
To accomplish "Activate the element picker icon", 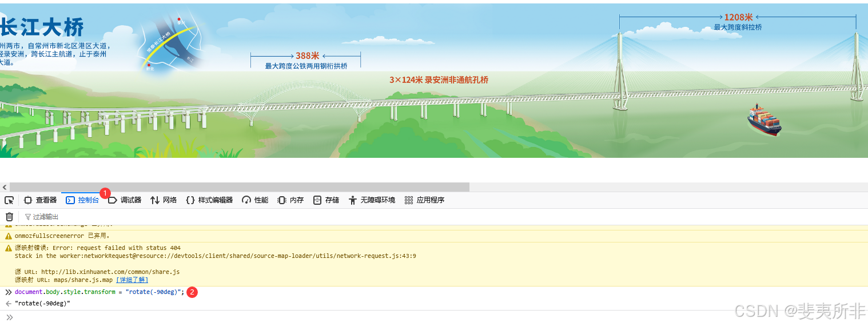I will [x=9, y=200].
